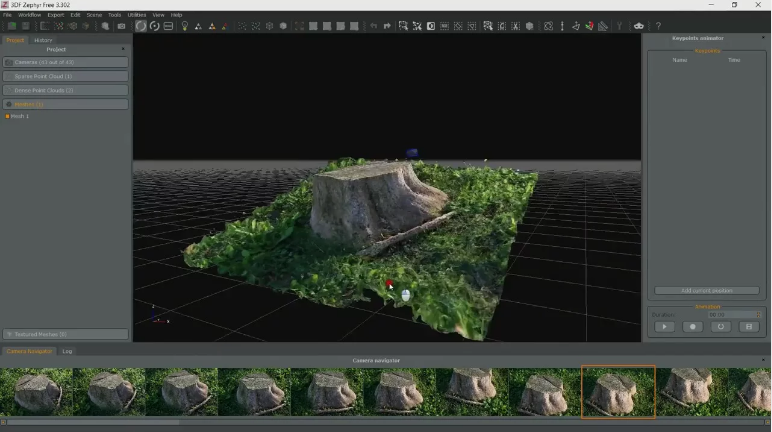The height and width of the screenshot is (432, 772).
Task: Click the vertical double-arrow measurement icon
Action: 562,26
